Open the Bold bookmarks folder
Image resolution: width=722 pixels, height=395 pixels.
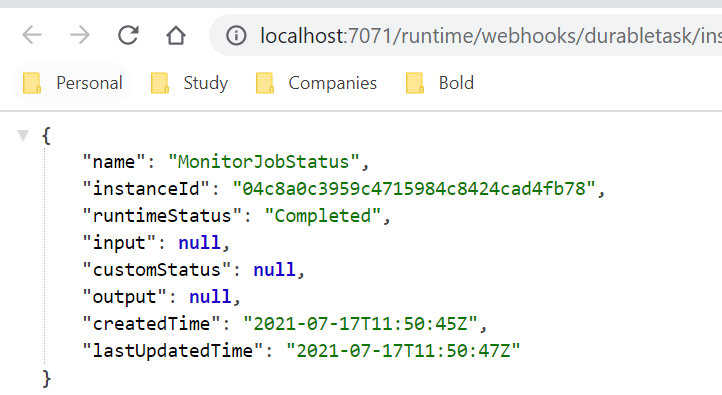(x=440, y=83)
